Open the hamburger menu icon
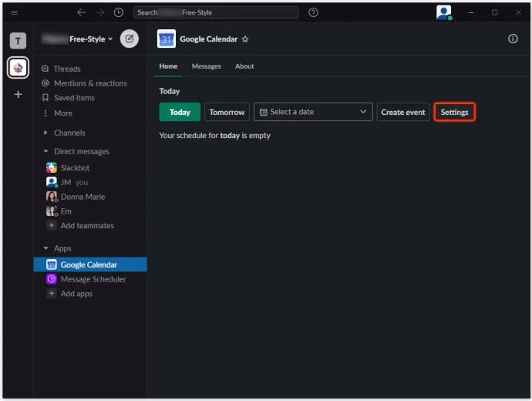The width and height of the screenshot is (532, 401). pyautogui.click(x=14, y=12)
